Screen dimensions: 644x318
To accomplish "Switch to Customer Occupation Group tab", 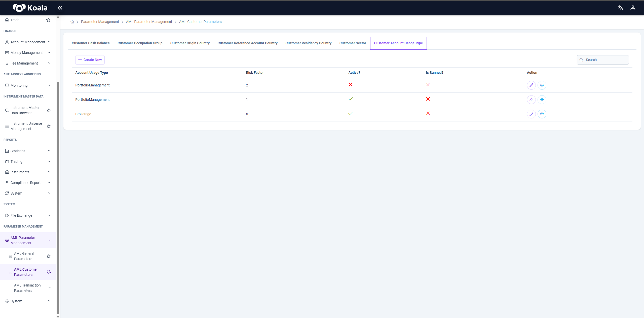I will pyautogui.click(x=140, y=43).
